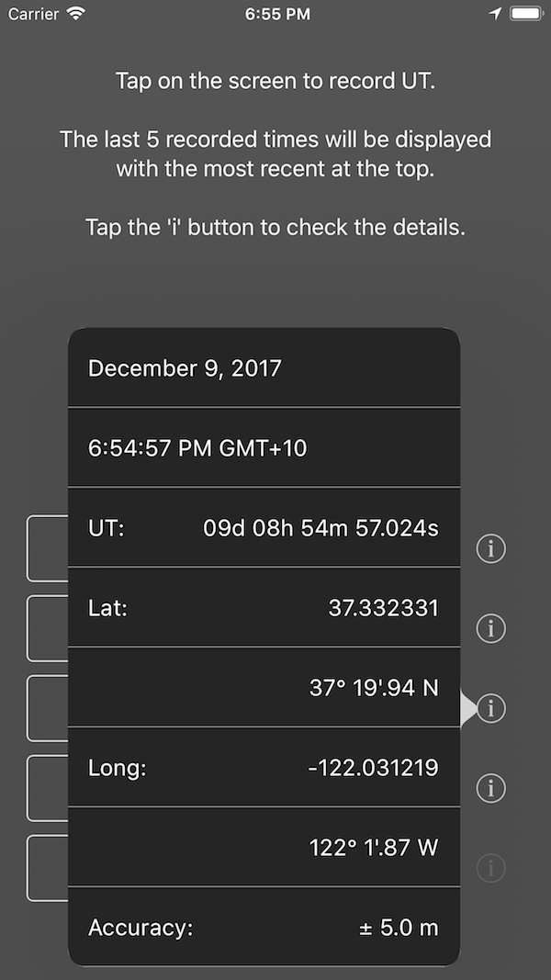
Task: Tap the UT value 09d 08h 54m 57.024s
Action: point(320,528)
